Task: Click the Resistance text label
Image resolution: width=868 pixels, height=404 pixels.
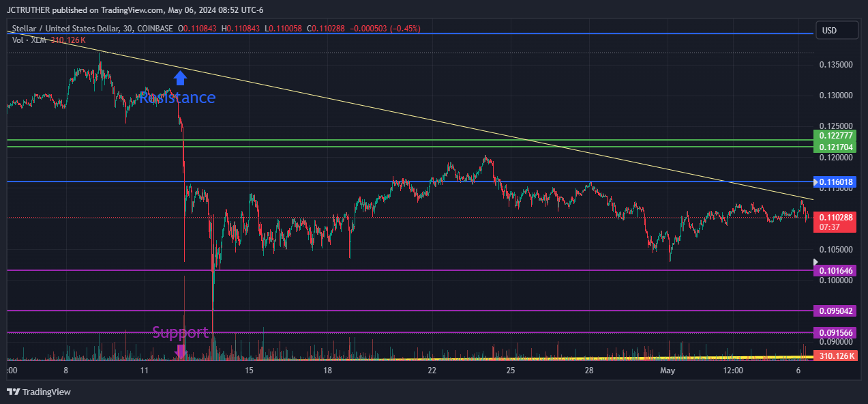Action: [x=177, y=98]
